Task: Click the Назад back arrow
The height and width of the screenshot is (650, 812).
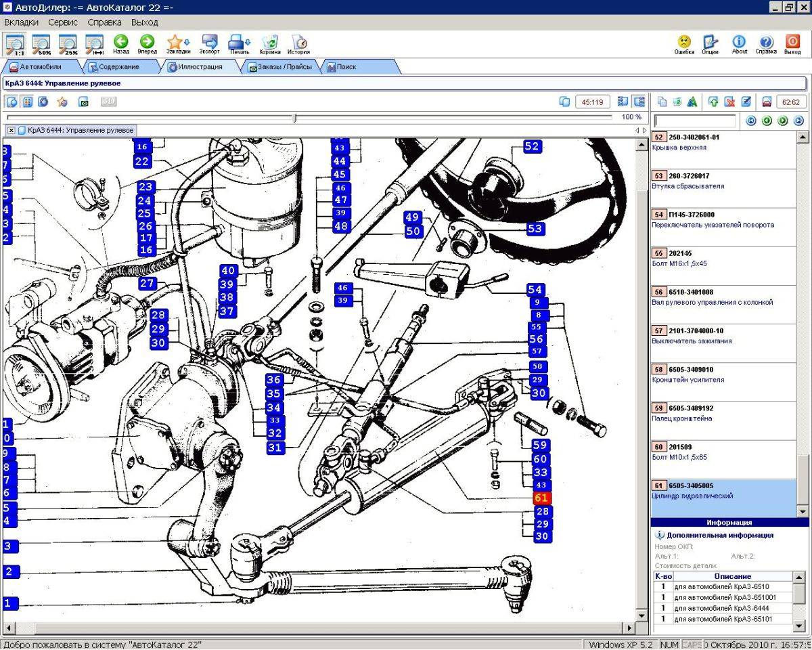Action: [x=121, y=44]
